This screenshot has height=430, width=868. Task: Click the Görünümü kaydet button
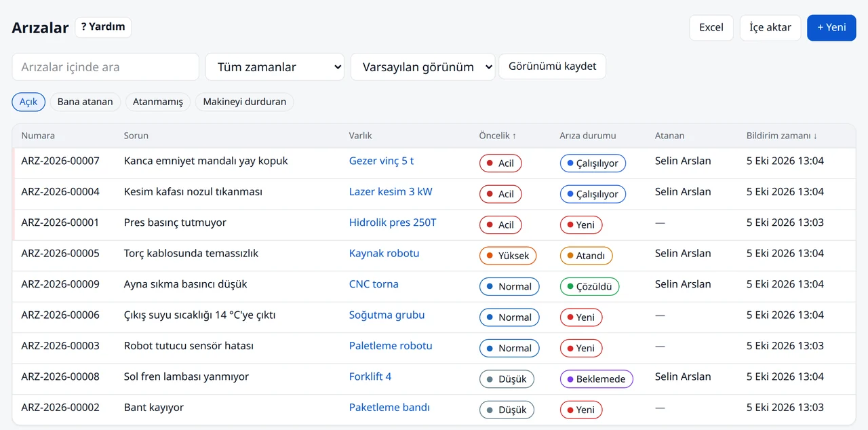click(553, 66)
